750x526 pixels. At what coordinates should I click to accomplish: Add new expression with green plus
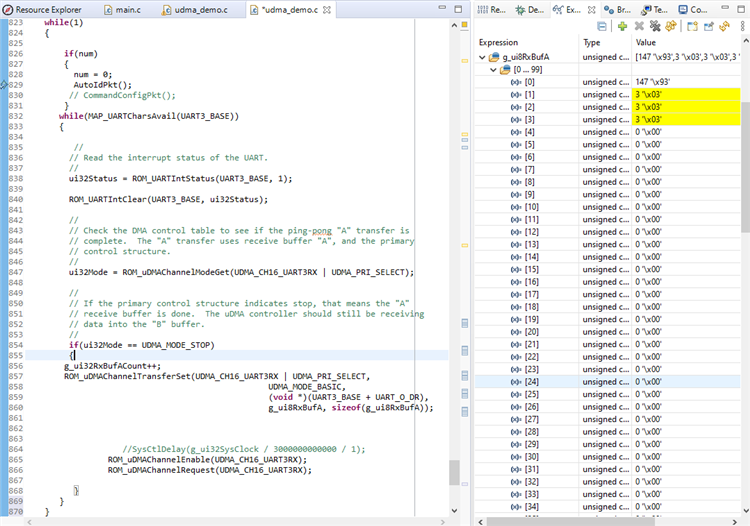point(622,26)
